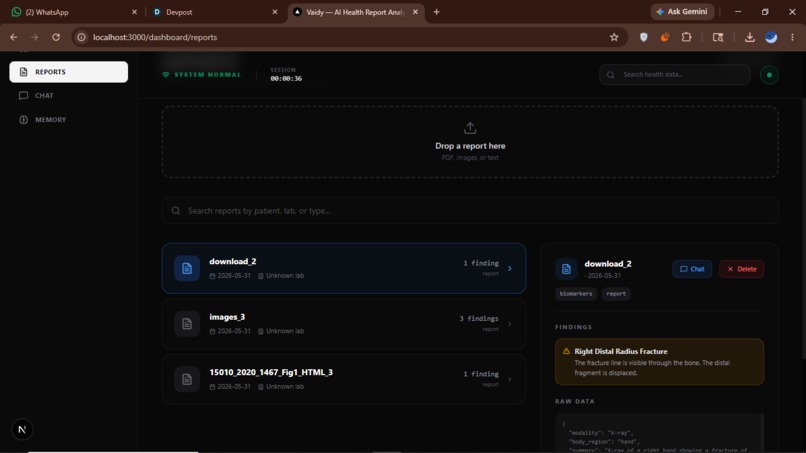Click the localhost:3000 address bar
Image resolution: width=806 pixels, height=453 pixels.
(350, 37)
